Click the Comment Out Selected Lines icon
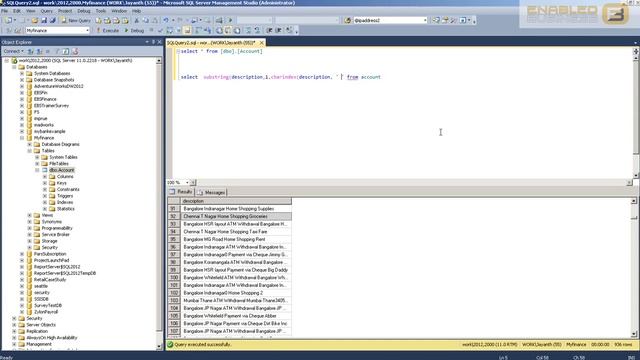Image resolution: width=640 pixels, height=360 pixels. [x=248, y=30]
